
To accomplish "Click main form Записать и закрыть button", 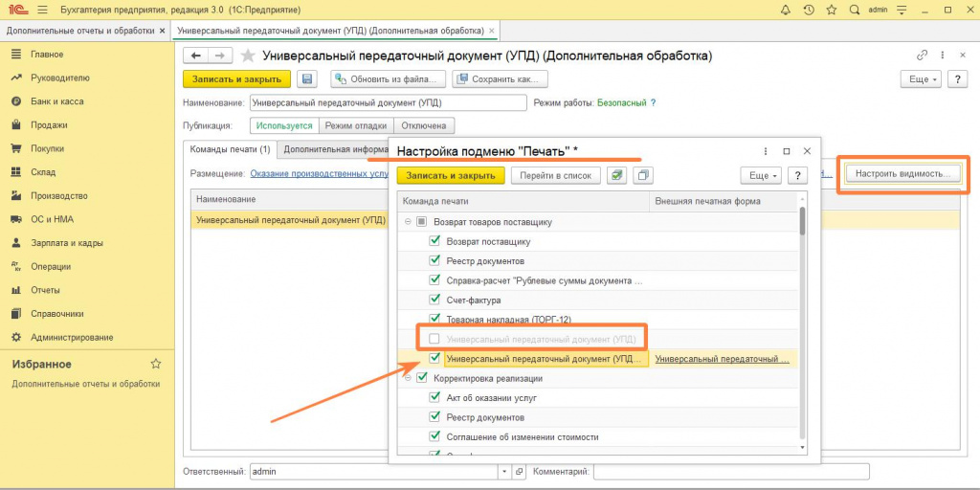I will point(237,79).
